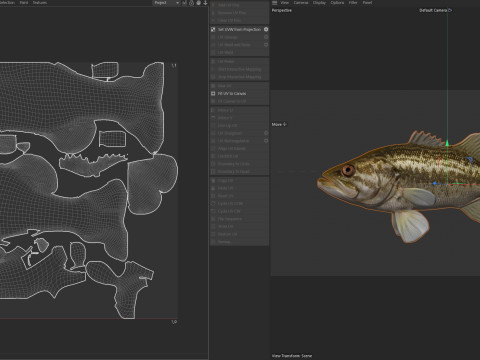Open the Textures menu in UV editor

coord(40,3)
